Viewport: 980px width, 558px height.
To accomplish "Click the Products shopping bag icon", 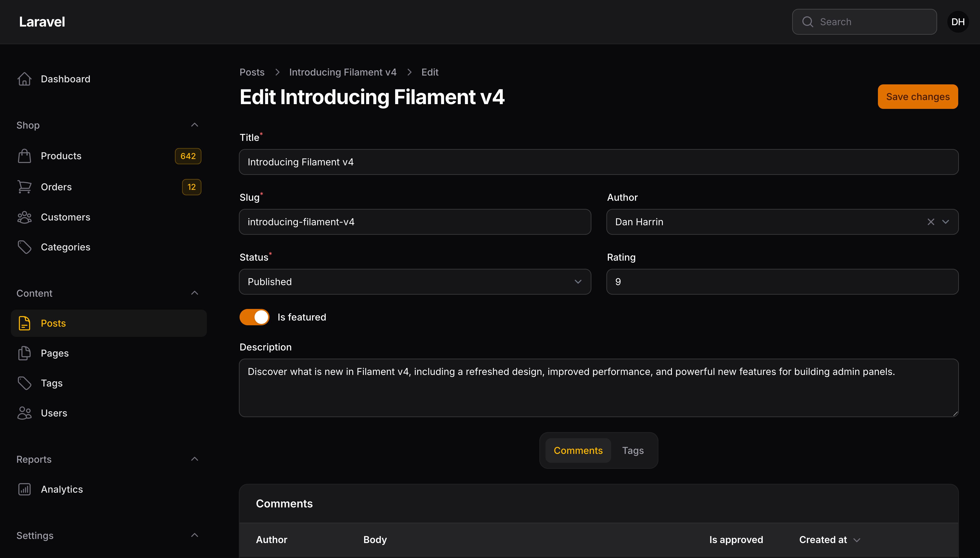I will [x=24, y=156].
